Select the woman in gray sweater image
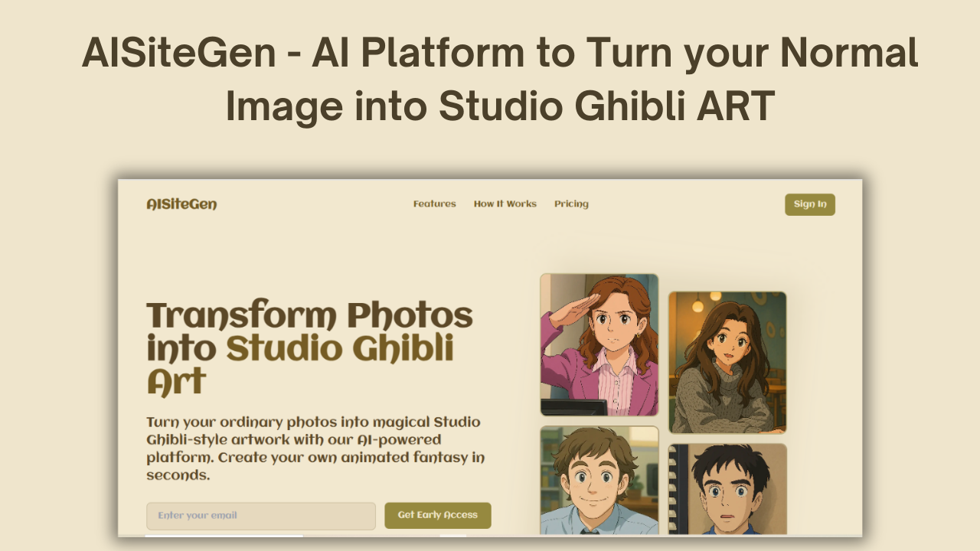 tap(727, 363)
